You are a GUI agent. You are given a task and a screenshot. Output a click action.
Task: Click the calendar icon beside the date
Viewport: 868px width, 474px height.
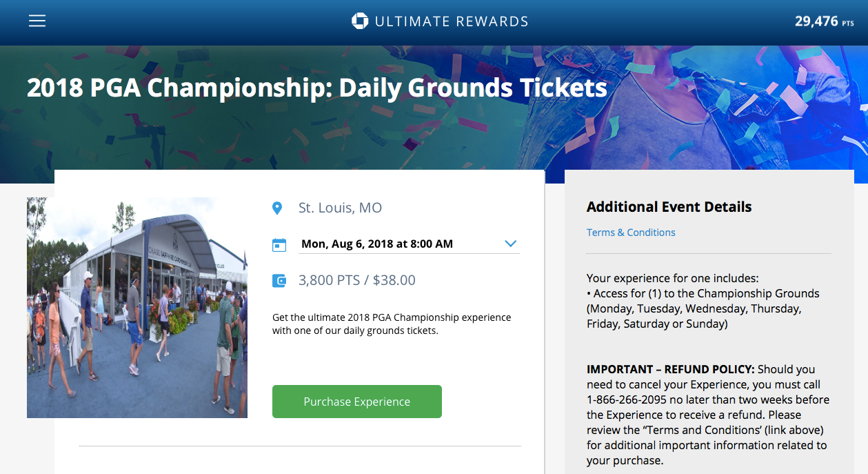279,244
